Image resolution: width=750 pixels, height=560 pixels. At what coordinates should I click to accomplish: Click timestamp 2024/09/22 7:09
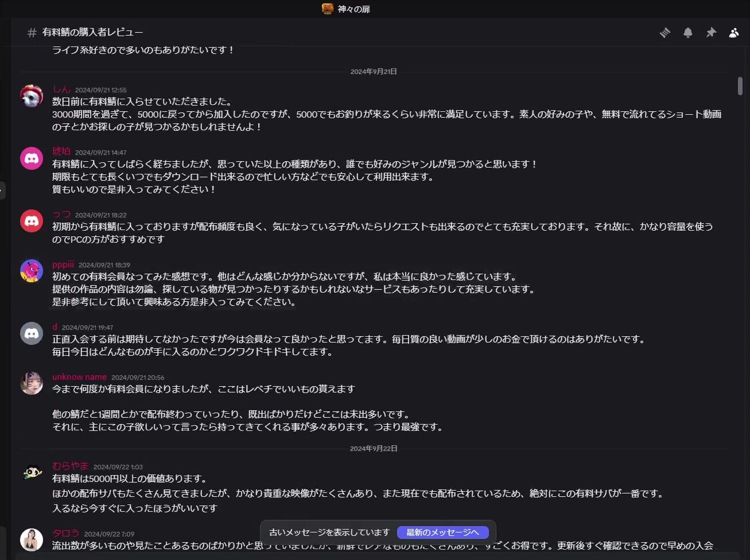(109, 534)
